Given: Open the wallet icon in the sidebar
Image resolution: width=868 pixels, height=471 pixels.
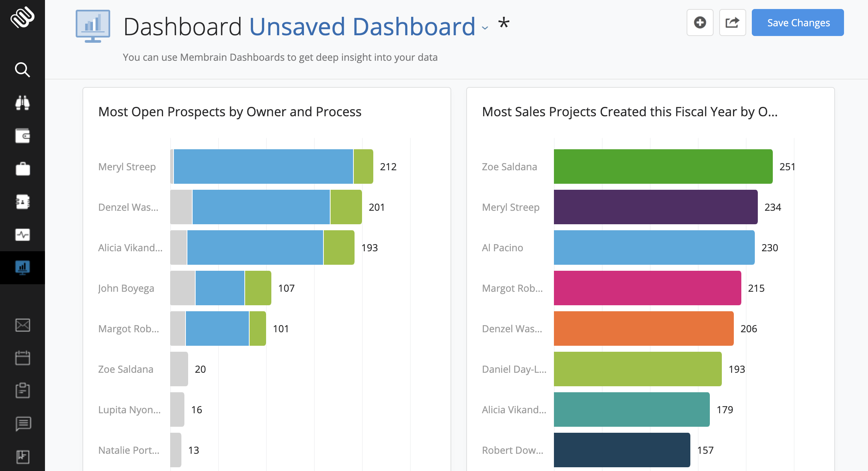Looking at the screenshot, I should [22, 136].
